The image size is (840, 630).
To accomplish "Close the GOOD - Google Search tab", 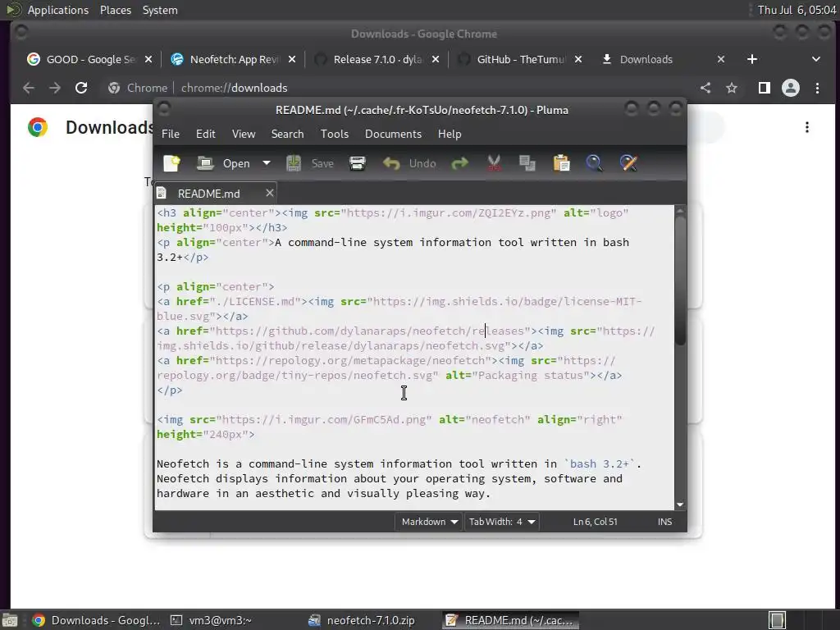I will click(148, 59).
